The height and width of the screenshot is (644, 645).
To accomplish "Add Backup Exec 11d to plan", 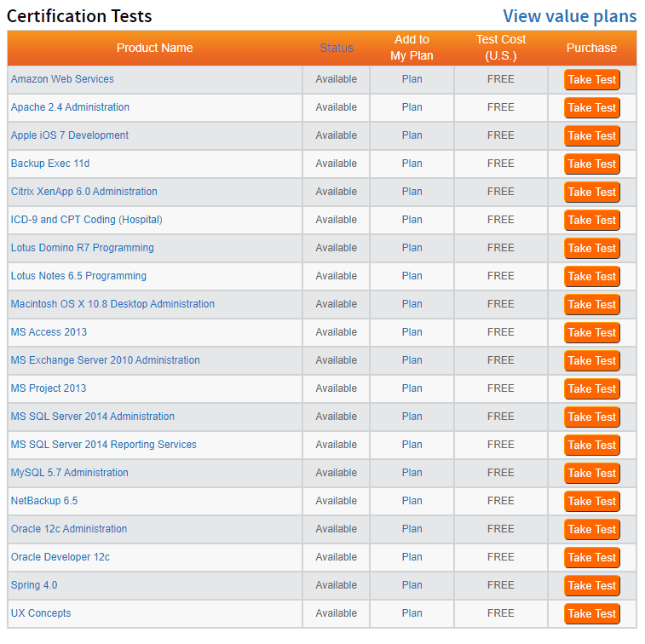I will (x=412, y=164).
